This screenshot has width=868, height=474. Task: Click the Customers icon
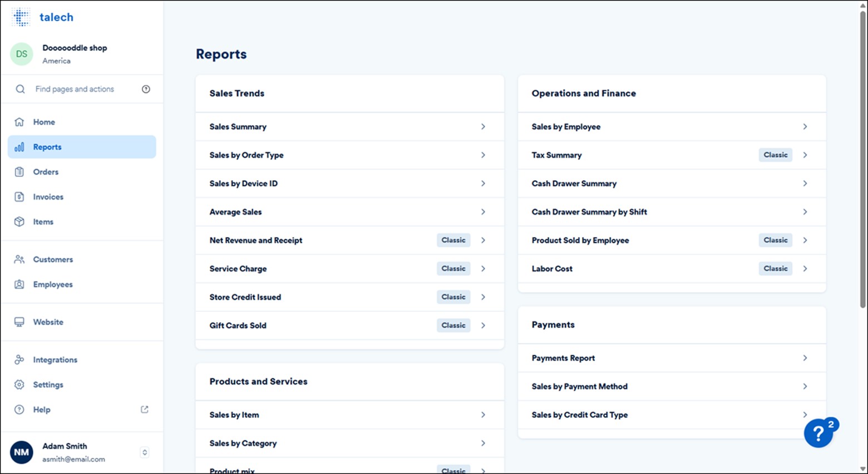pyautogui.click(x=20, y=259)
